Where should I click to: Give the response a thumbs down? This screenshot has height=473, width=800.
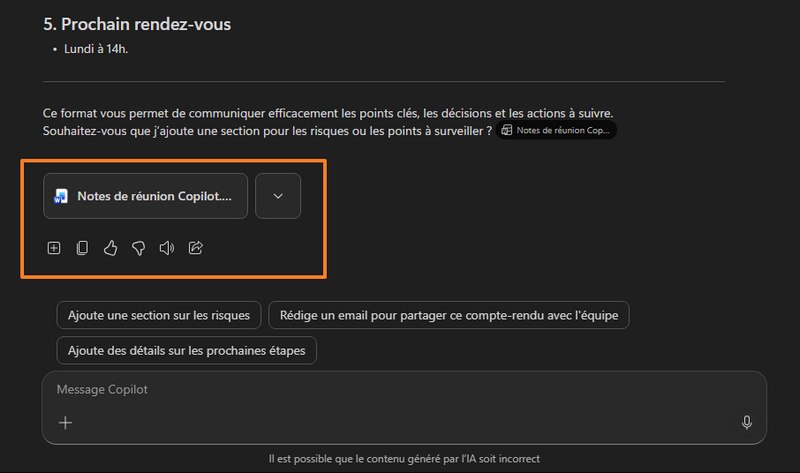click(x=139, y=248)
